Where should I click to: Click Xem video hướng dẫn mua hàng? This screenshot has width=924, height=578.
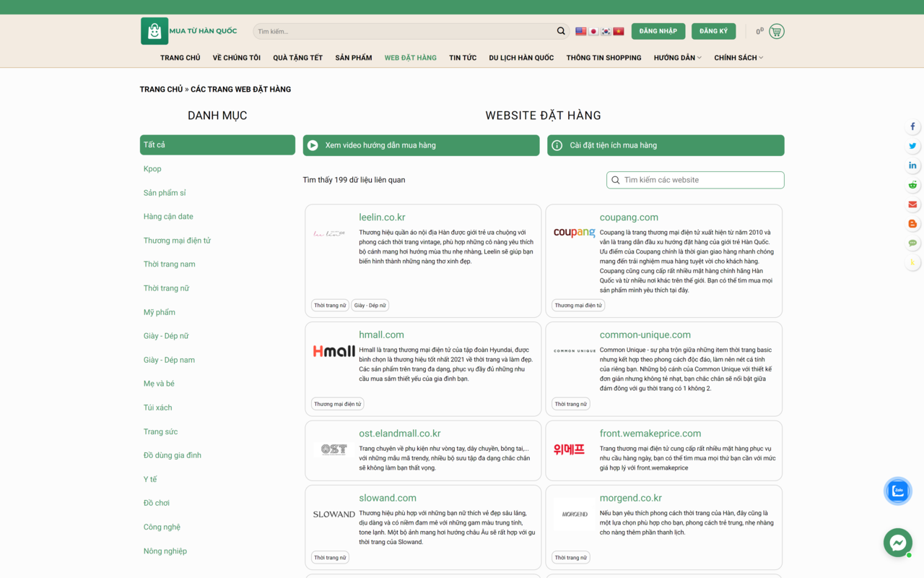pos(421,145)
